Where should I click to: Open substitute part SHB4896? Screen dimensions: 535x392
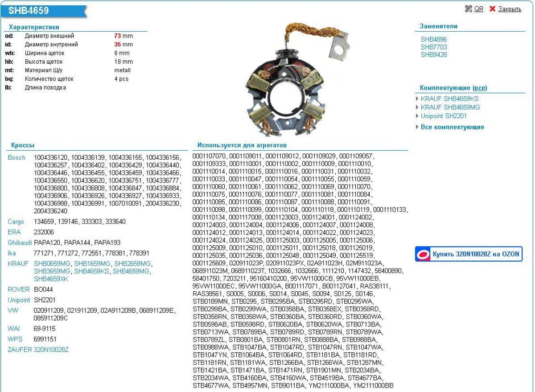pos(433,39)
